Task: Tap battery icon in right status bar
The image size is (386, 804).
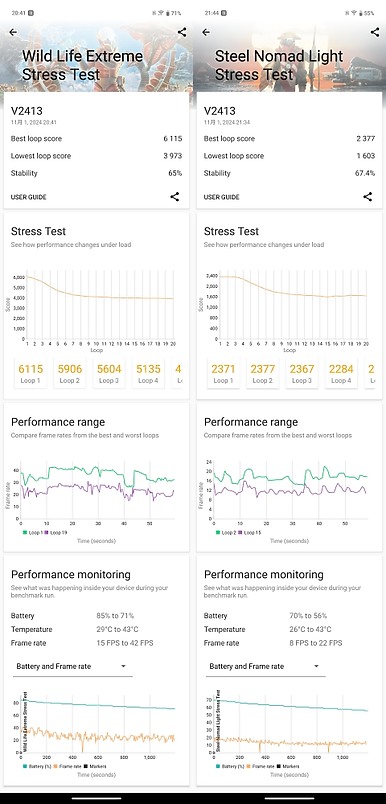Action: point(359,13)
